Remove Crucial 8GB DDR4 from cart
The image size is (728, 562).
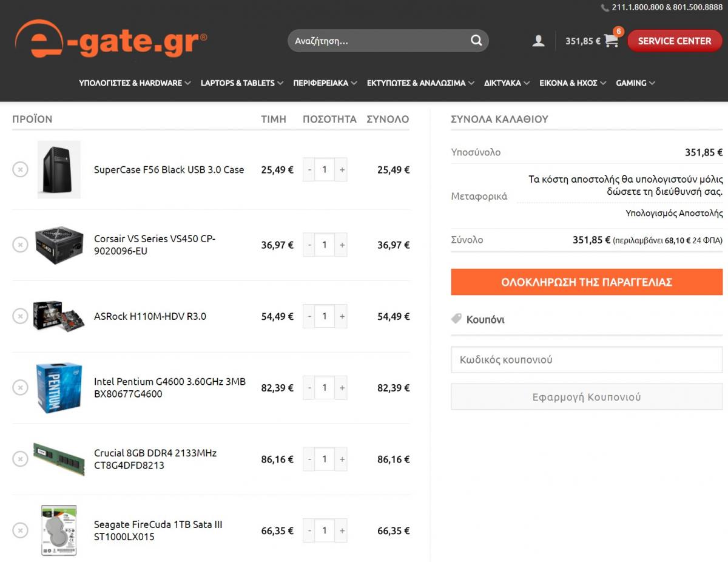pyautogui.click(x=20, y=459)
